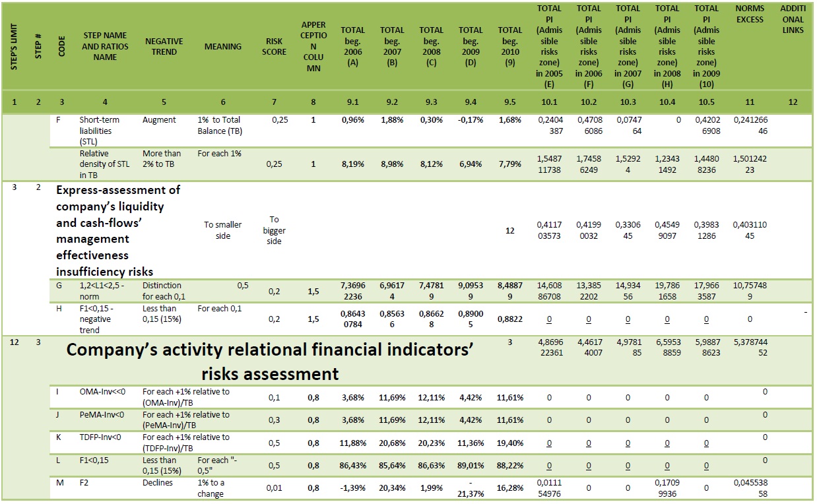Select the 'To smaller side' meaning cell
This screenshot has height=504, width=817.
[x=223, y=230]
